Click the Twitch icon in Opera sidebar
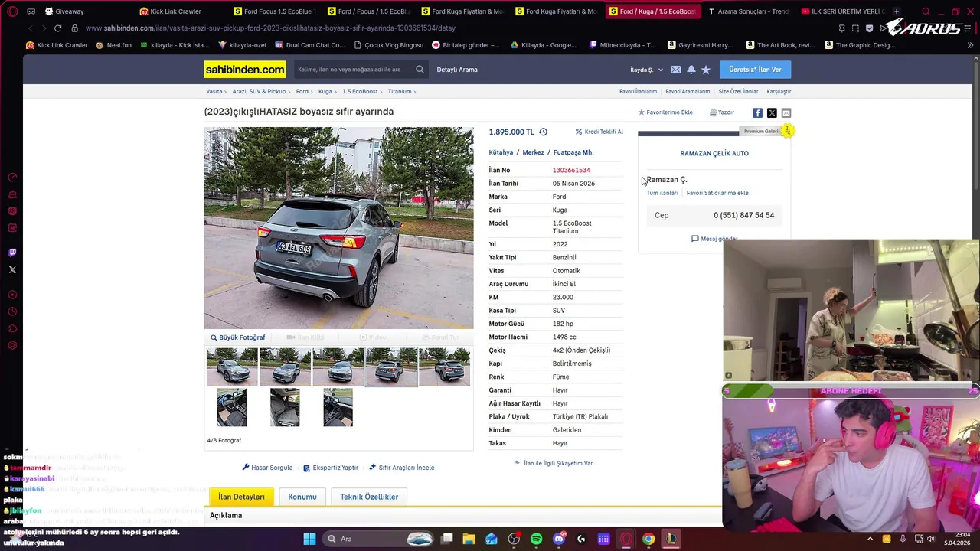This screenshot has height=551, width=980. [12, 253]
